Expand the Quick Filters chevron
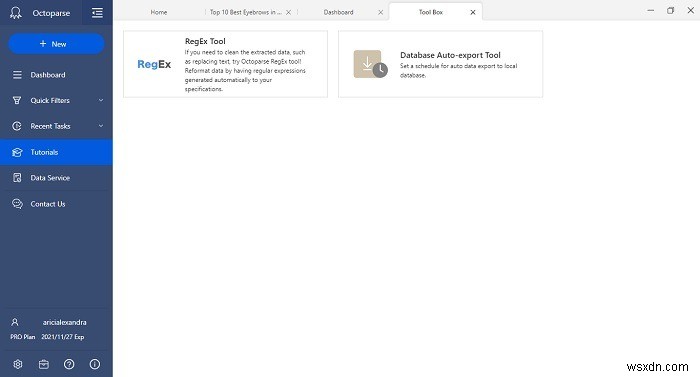 pyautogui.click(x=101, y=101)
